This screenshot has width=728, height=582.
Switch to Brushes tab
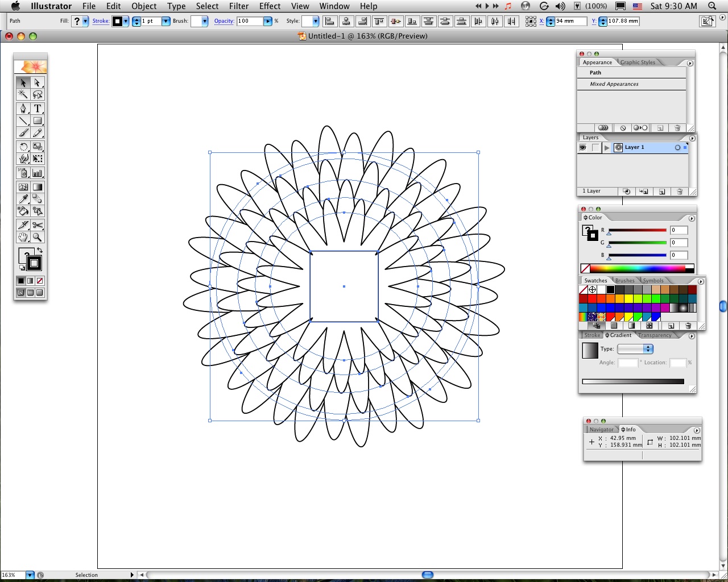[x=624, y=281]
